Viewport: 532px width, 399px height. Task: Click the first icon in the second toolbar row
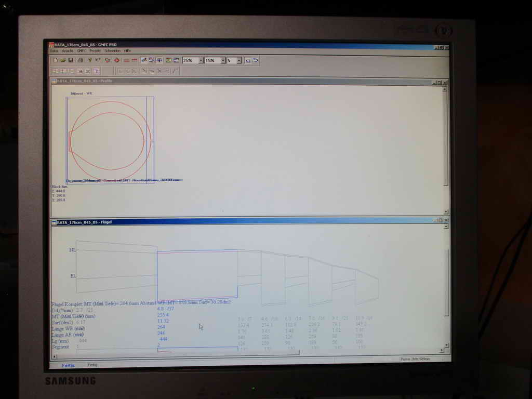55,71
